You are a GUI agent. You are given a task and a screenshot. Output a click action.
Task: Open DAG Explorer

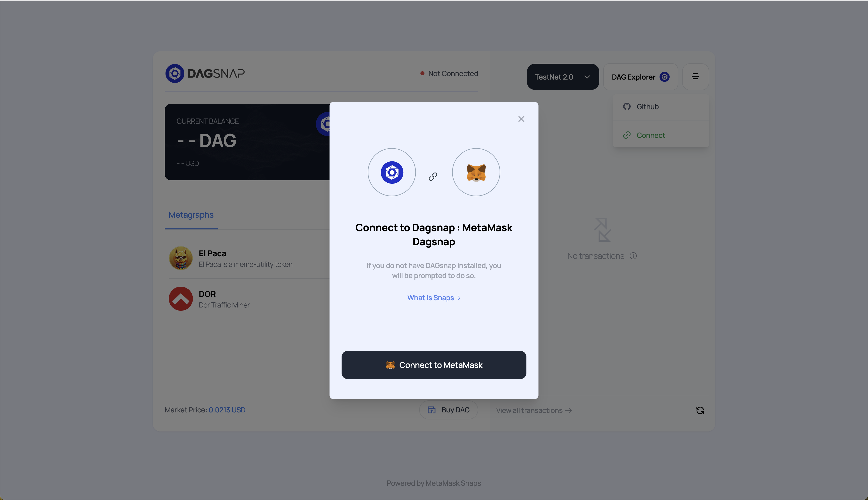640,77
